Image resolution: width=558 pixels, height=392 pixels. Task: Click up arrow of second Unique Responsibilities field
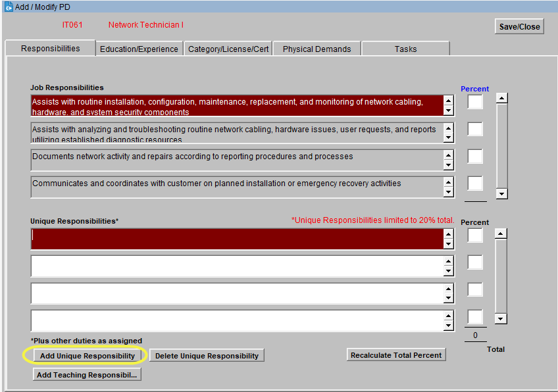click(x=448, y=262)
